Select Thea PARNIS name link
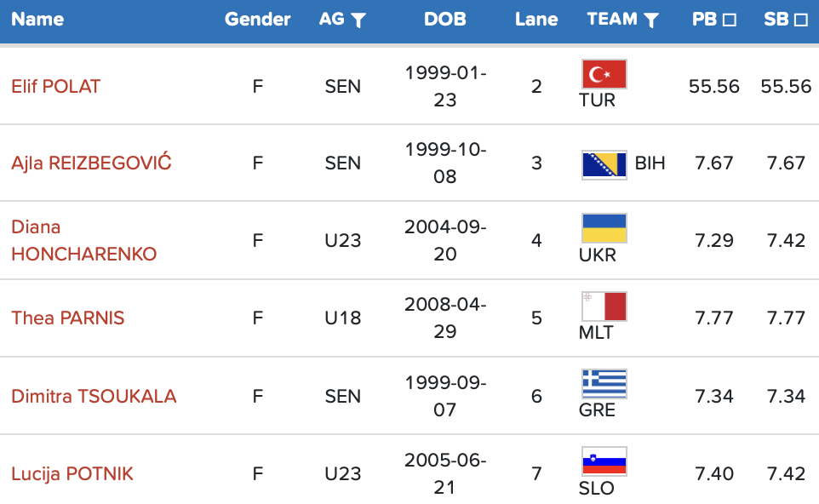 pyautogui.click(x=67, y=318)
